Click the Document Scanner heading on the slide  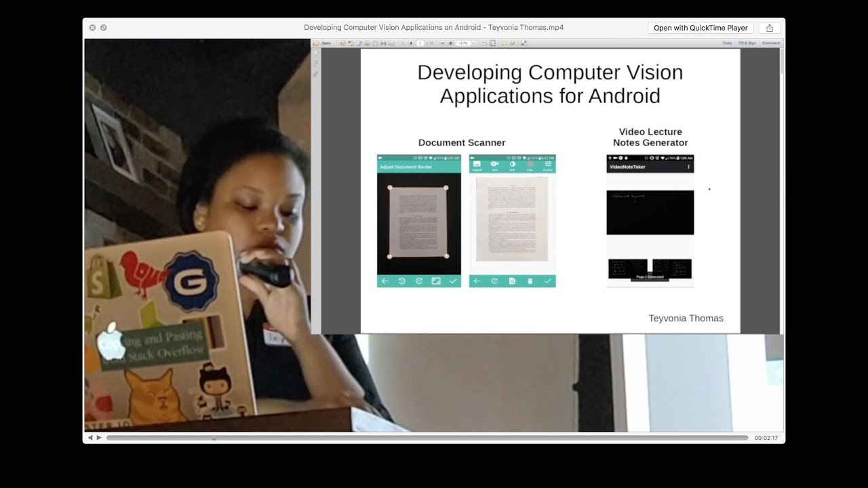pos(462,142)
